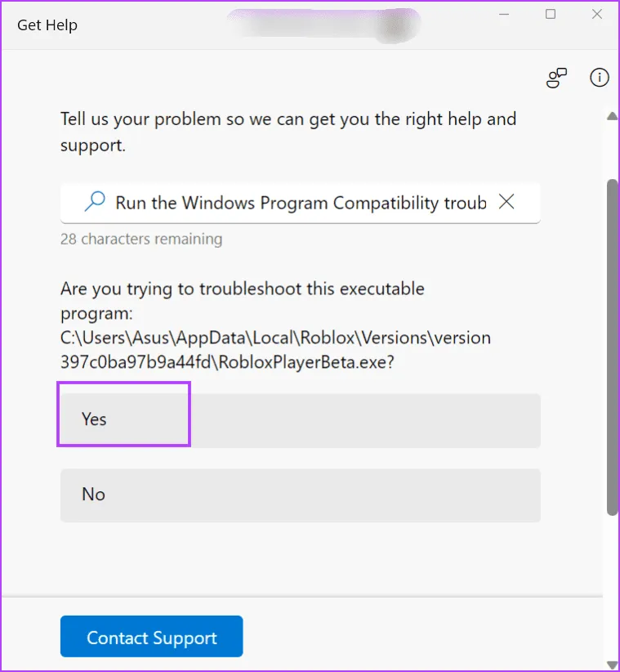620x672 pixels.
Task: Minimize the Get Help window
Action: [x=505, y=15]
